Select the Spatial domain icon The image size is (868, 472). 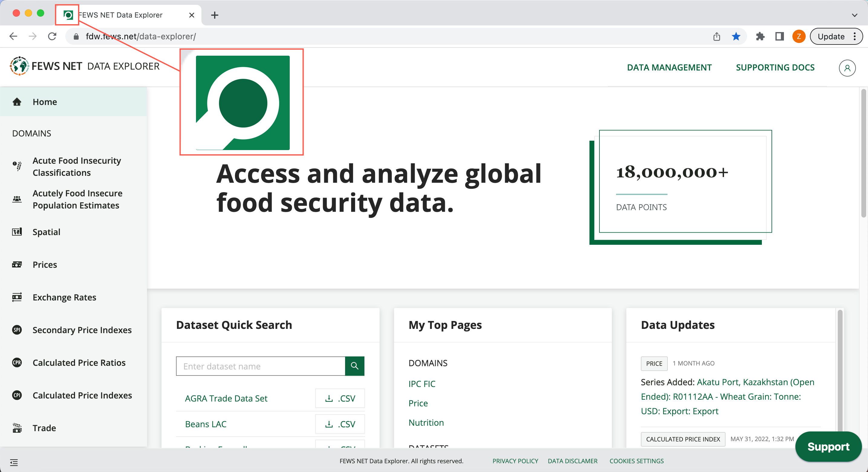click(x=17, y=232)
